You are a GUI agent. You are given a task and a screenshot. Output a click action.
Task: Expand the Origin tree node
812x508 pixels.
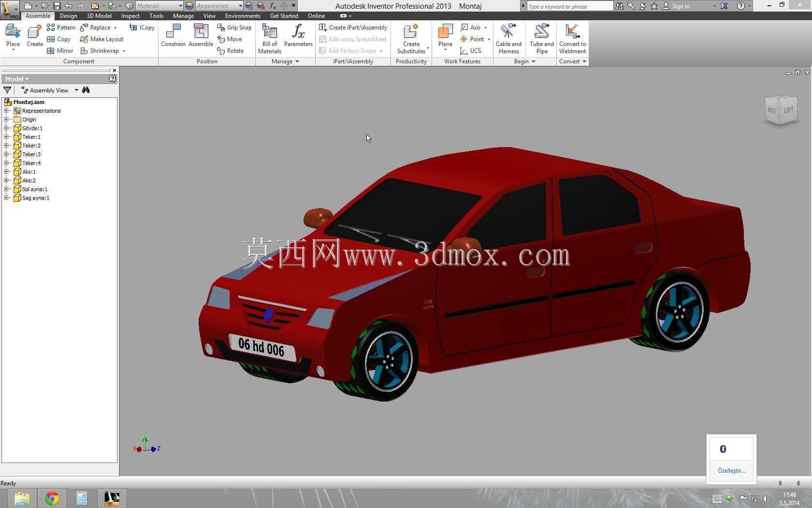tap(6, 120)
